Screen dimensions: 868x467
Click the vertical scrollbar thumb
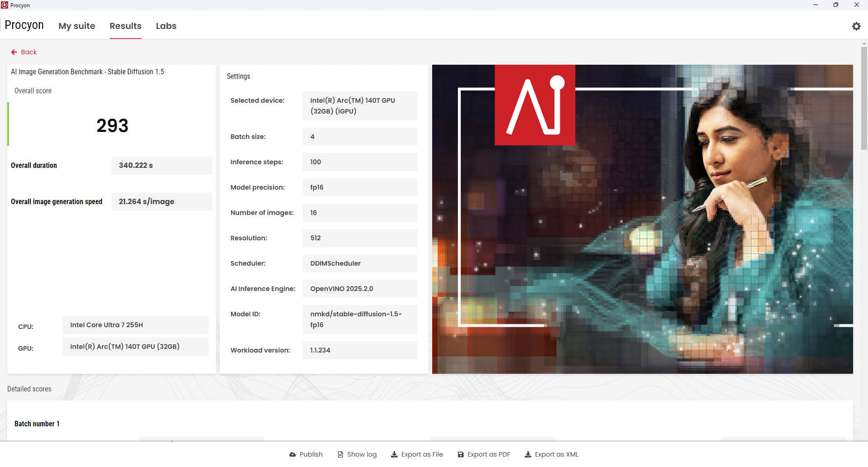(x=864, y=98)
